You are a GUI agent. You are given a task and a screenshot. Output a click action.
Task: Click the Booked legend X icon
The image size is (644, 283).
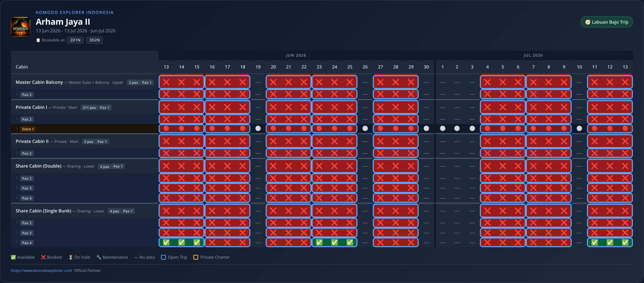coord(43,257)
